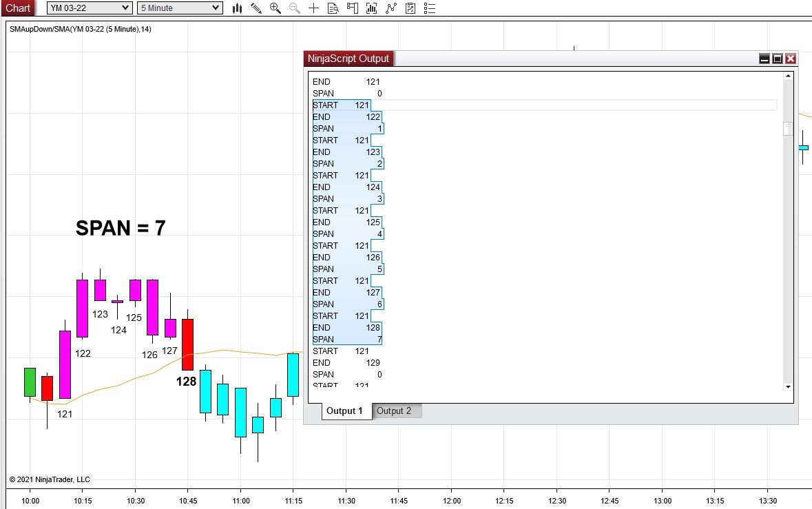Click the 122 bar label on chart
This screenshot has height=509, width=812.
[x=83, y=353]
